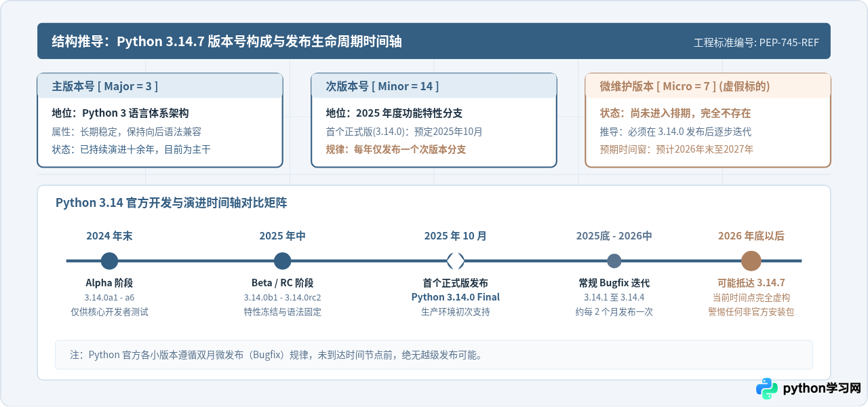Screen dimensions: 868x407
Task: Click 状态：尚未进入排期，完全不存在
Action: click(x=675, y=113)
